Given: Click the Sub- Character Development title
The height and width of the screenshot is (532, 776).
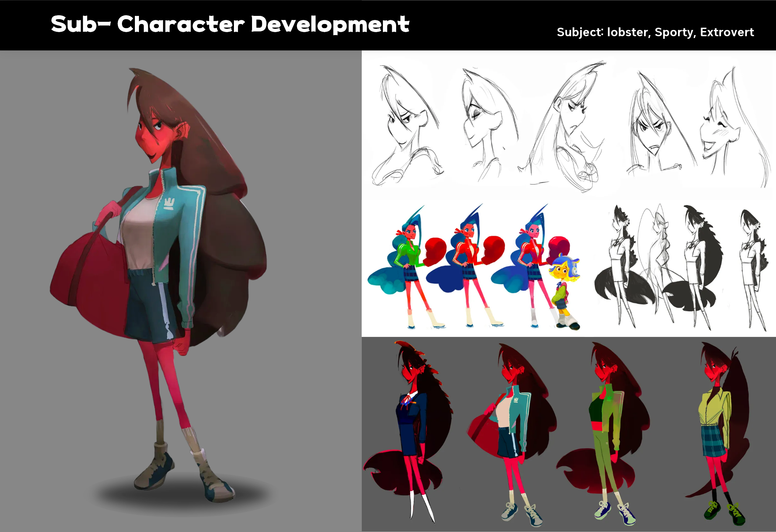Looking at the screenshot, I should pyautogui.click(x=230, y=24).
